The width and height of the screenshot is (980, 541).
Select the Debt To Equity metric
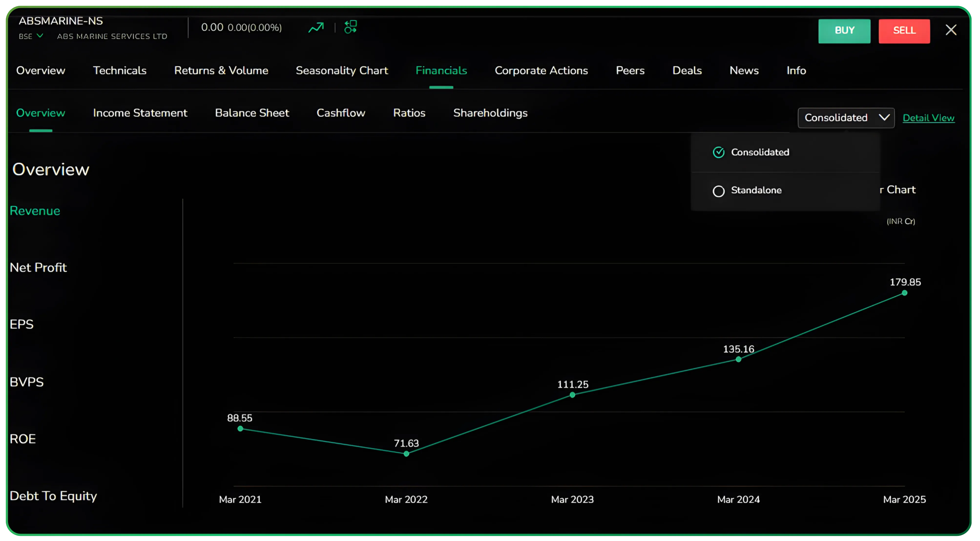tap(54, 496)
